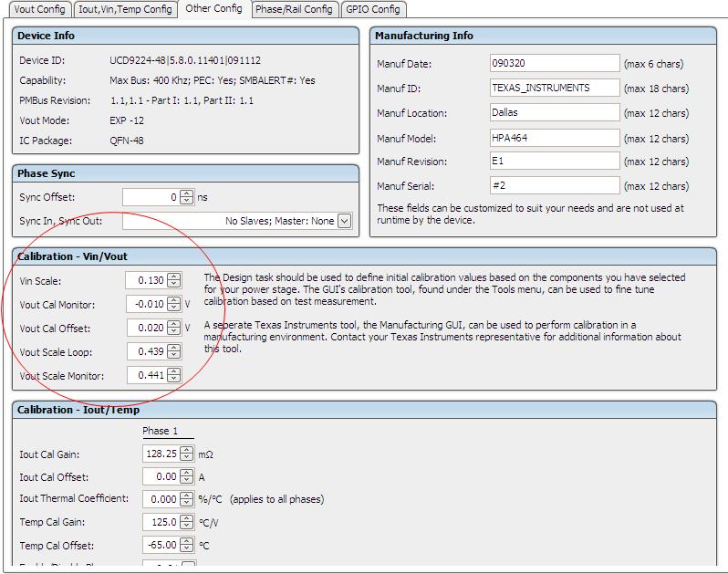This screenshot has height=574, width=728.
Task: Adjust the Iout Thermal Coefficient spinner
Action: coord(187,499)
